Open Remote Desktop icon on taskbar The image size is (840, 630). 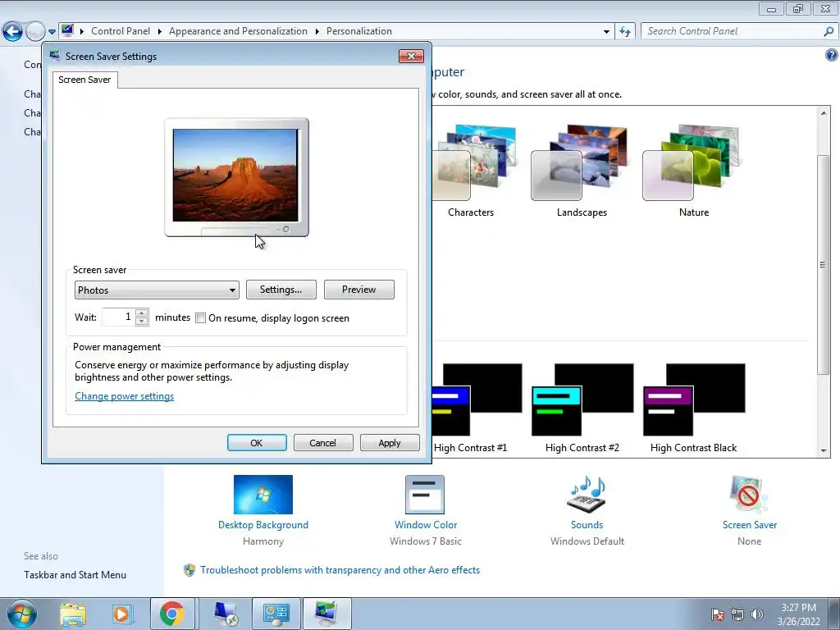[225, 614]
